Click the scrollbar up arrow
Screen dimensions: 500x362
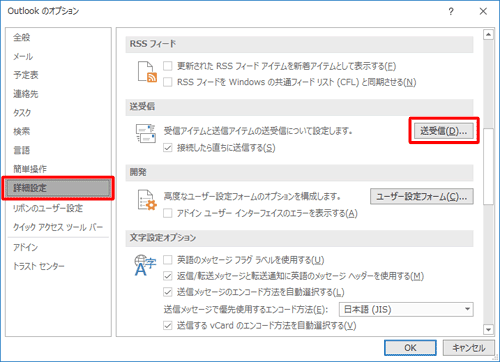pyautogui.click(x=488, y=34)
